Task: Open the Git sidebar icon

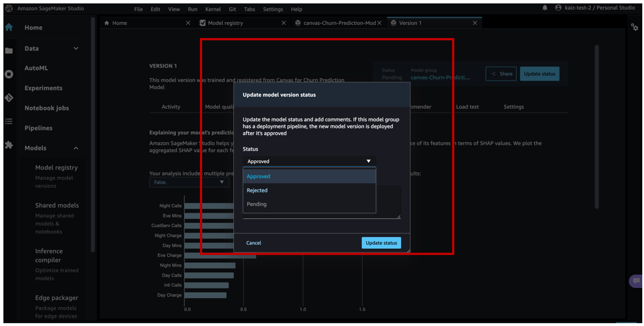Action: point(9,98)
